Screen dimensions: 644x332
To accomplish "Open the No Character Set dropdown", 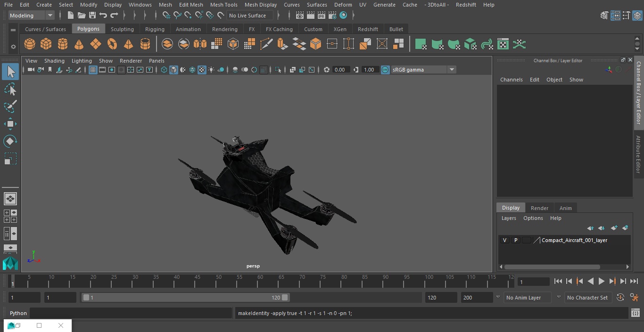I will pos(588,298).
